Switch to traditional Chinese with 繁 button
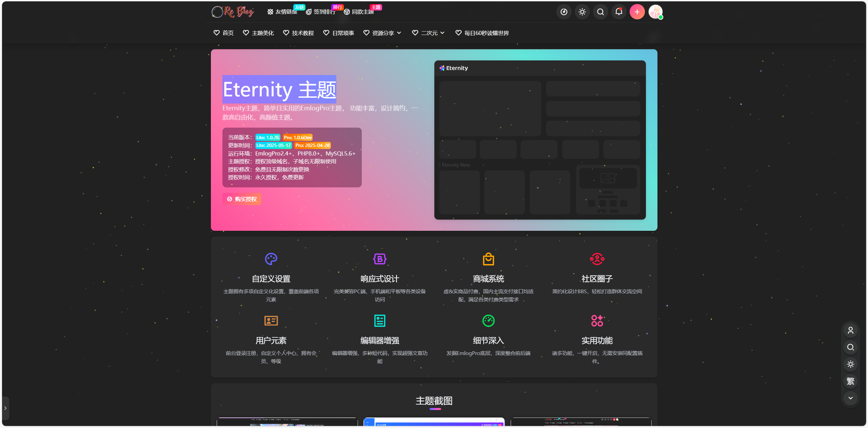 pyautogui.click(x=850, y=381)
